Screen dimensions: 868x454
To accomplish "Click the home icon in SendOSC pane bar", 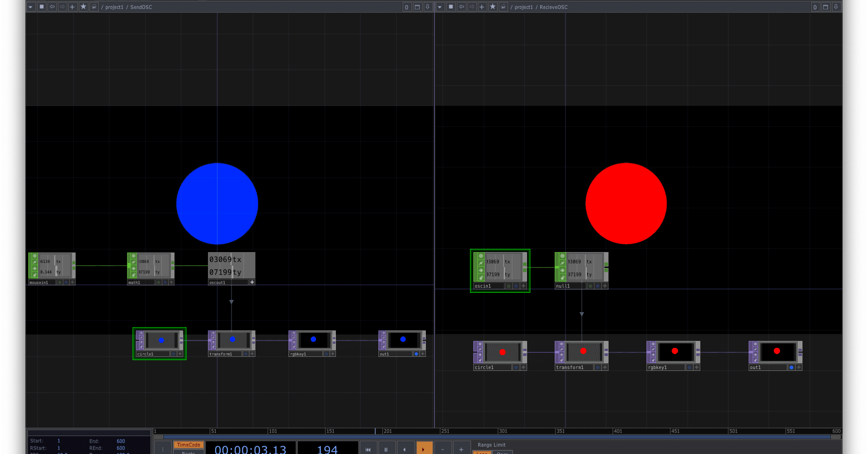I will [x=94, y=7].
